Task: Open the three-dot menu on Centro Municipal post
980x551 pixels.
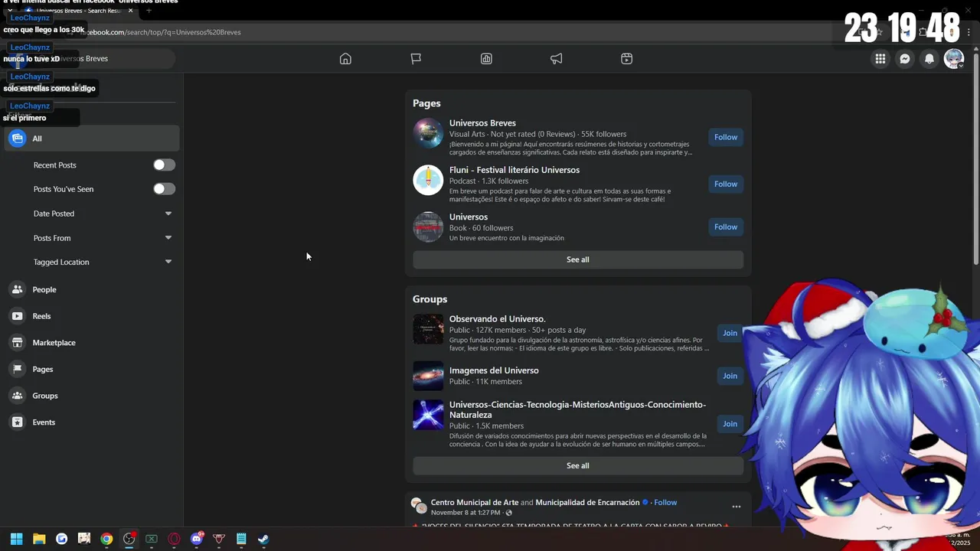Action: (737, 507)
